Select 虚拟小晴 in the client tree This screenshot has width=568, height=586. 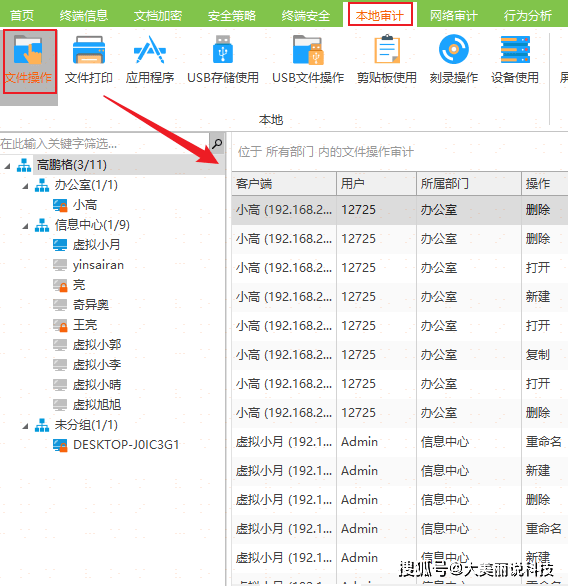click(97, 385)
